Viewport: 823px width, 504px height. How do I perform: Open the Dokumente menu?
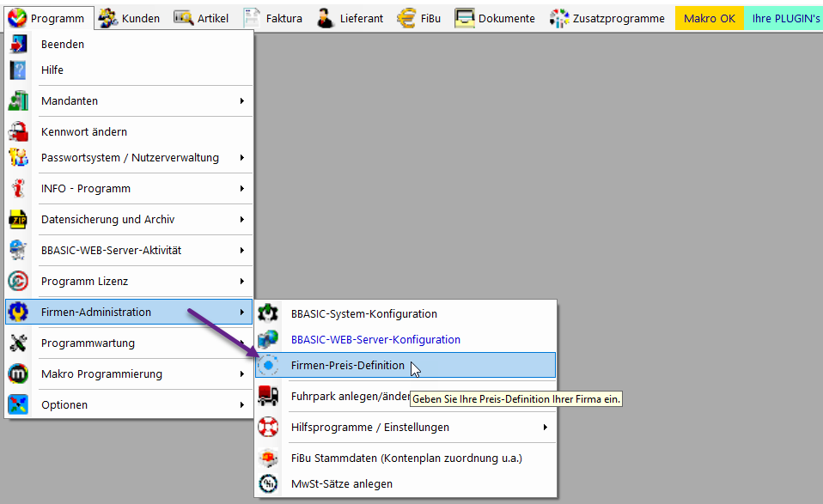tap(495, 18)
